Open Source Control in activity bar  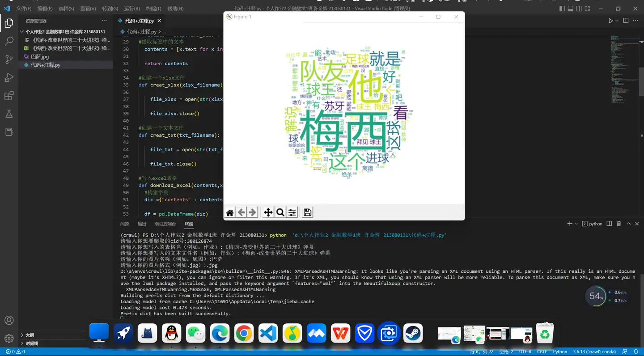click(9, 59)
